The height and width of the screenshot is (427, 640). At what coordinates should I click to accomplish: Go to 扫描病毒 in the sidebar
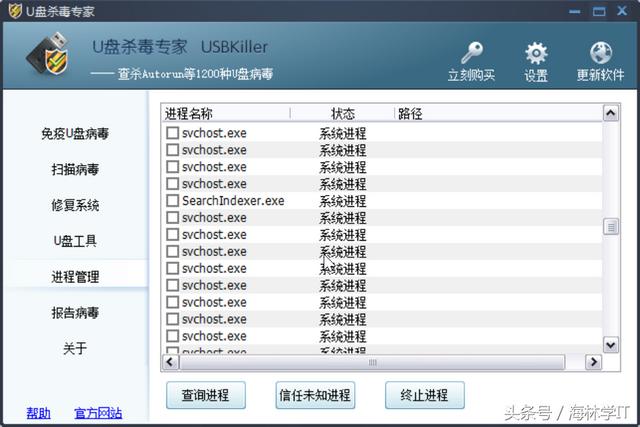(x=75, y=169)
